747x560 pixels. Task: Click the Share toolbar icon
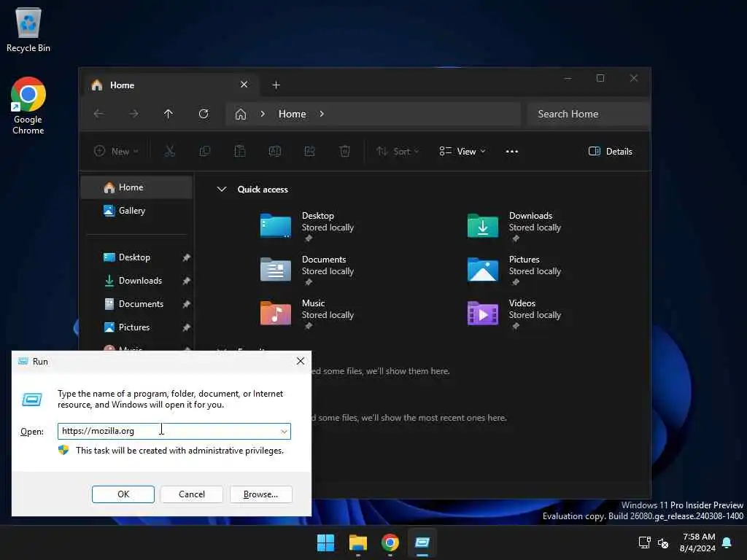tap(309, 152)
